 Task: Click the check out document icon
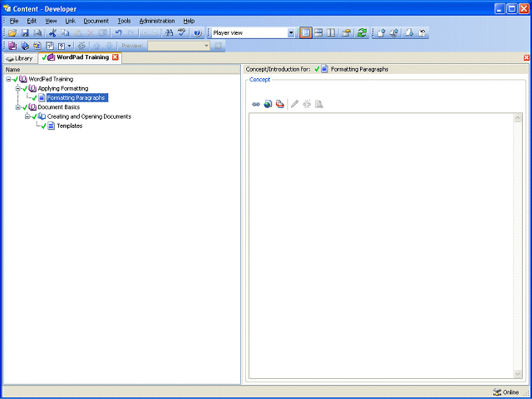[x=410, y=33]
